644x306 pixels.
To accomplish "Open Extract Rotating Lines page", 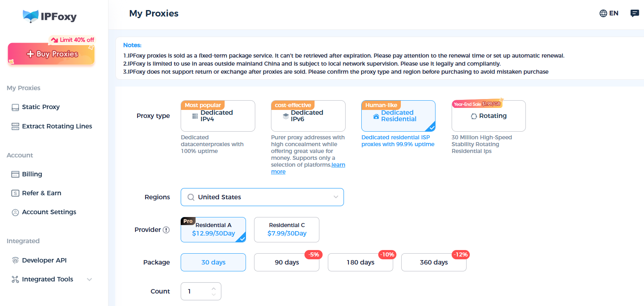I will point(57,126).
